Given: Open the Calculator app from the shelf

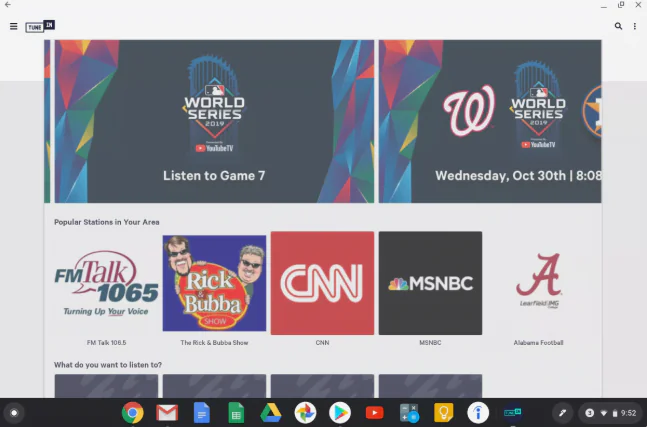Looking at the screenshot, I should pyautogui.click(x=409, y=413).
